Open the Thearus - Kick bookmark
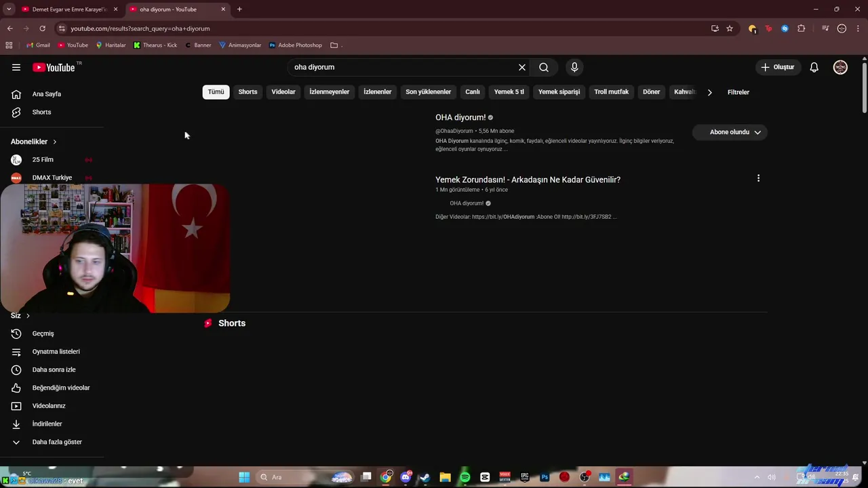Image resolution: width=868 pixels, height=488 pixels. coord(155,45)
